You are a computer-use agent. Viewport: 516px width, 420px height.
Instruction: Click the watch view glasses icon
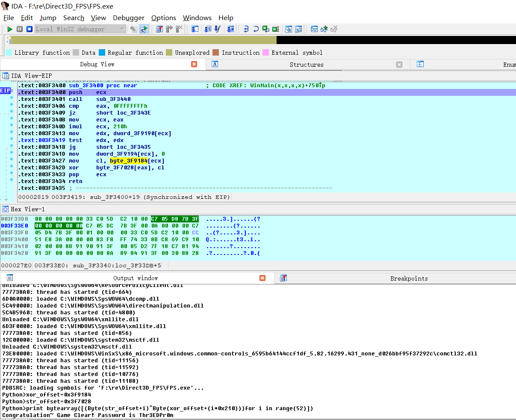pyautogui.click(x=314, y=29)
